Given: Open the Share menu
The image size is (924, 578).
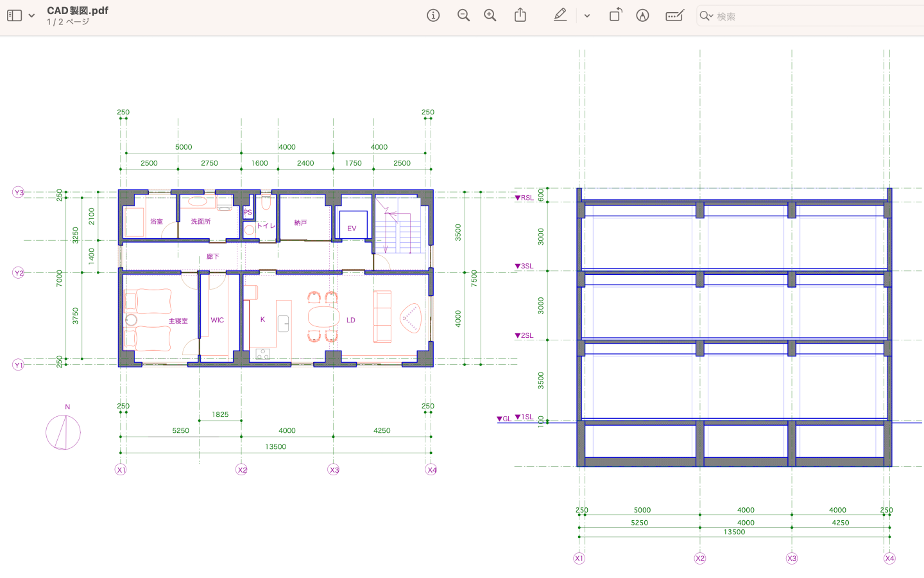Looking at the screenshot, I should tap(520, 15).
